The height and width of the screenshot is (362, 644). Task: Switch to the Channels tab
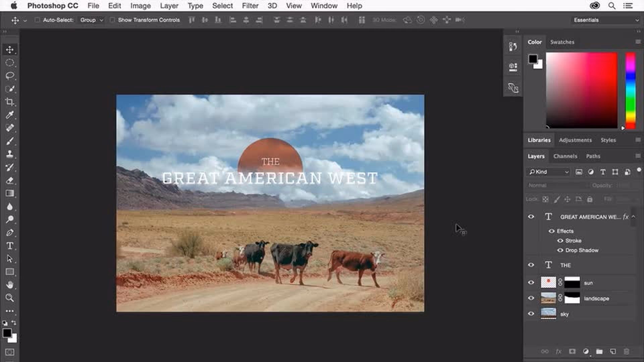(565, 156)
